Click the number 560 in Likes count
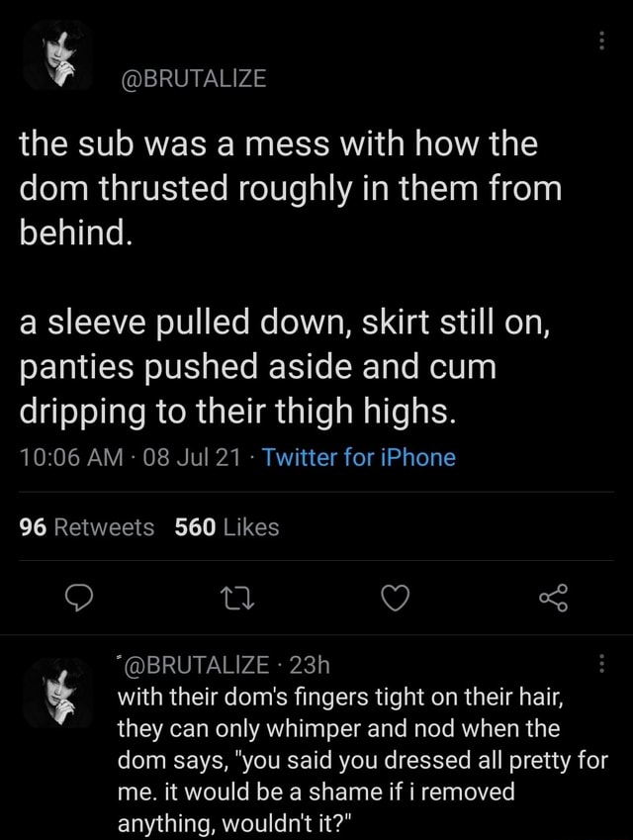The height and width of the screenshot is (840, 633). [x=195, y=527]
